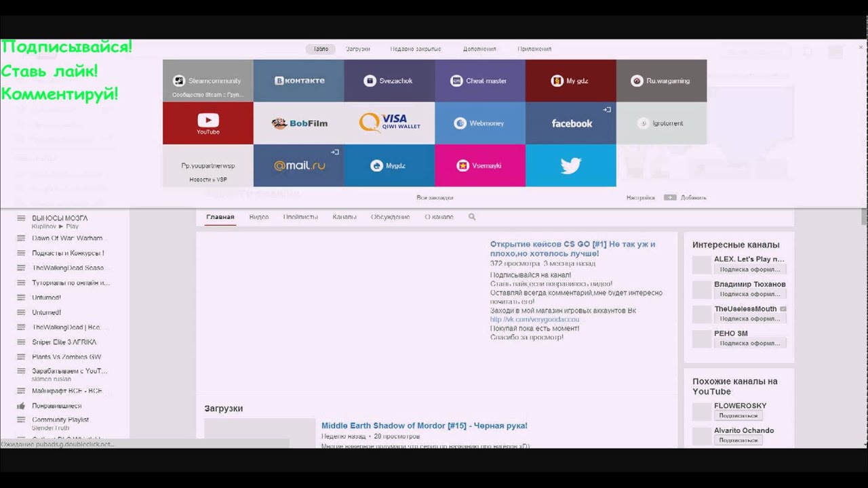Open the Vsemayki pink tile
The width and height of the screenshot is (868, 488).
coord(480,165)
